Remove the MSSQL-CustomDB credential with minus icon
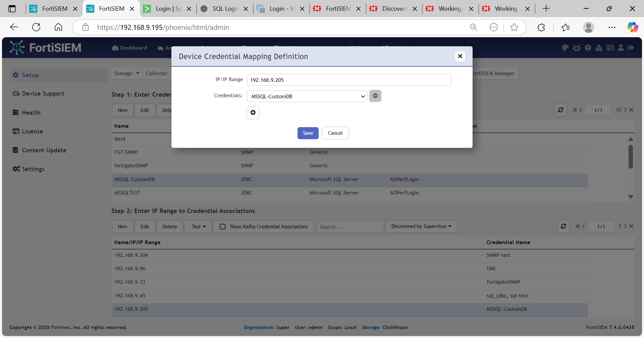This screenshot has height=338, width=644. (375, 96)
